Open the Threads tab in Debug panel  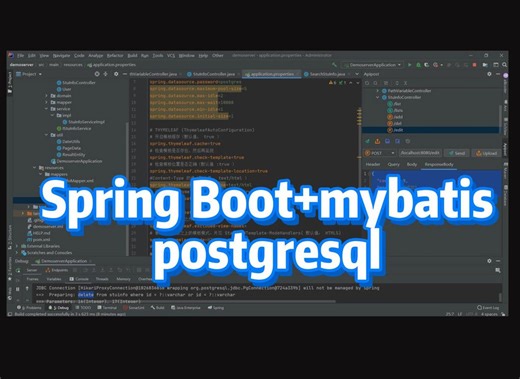click(x=102, y=279)
